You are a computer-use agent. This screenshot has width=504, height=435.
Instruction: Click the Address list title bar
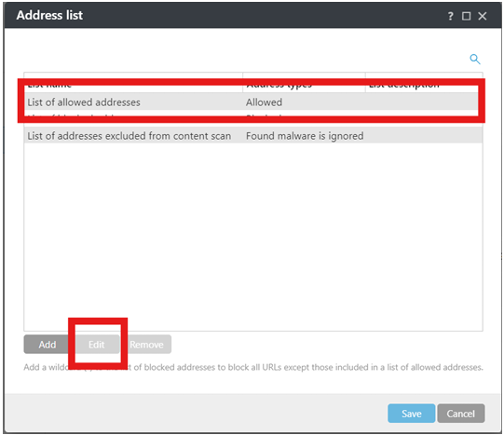(225, 16)
